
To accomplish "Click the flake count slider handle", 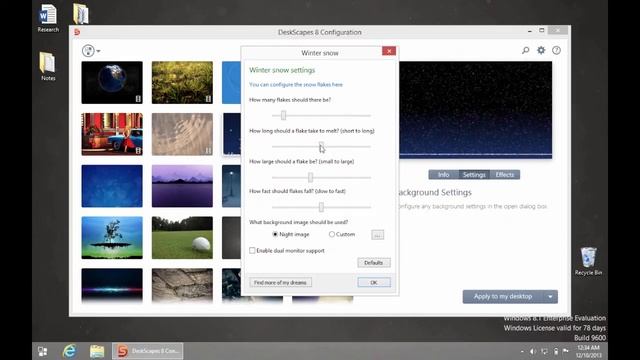I will [x=283, y=116].
